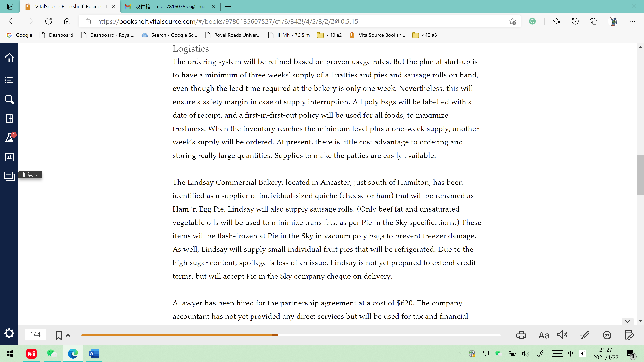
Task: Open the Favorites list icon
Action: (557, 21)
